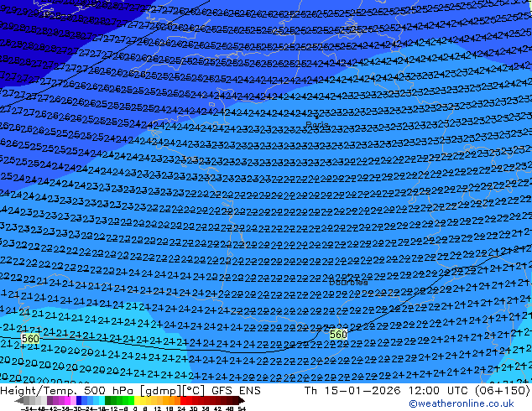Image resolution: width=532 pixels, height=411 pixels.
Task: Click the dark green -12 legend swatch
Action: (107, 400)
